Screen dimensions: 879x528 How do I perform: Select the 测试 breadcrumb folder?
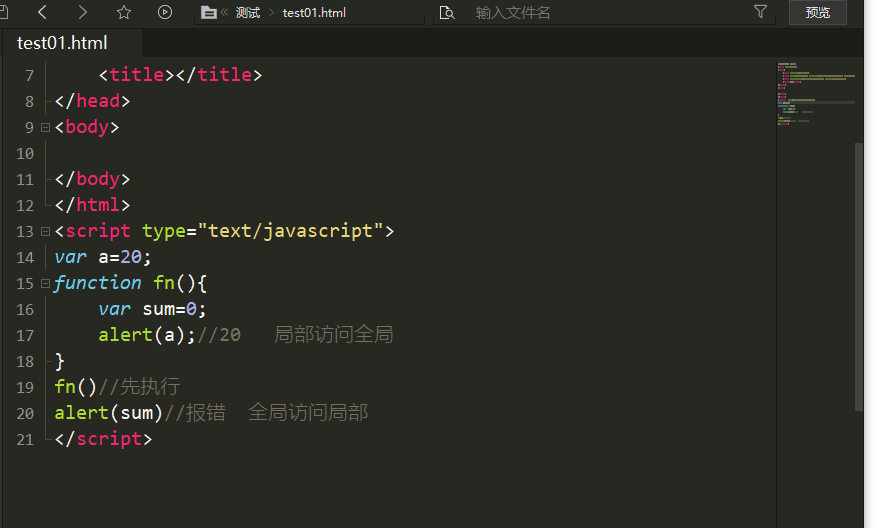248,12
